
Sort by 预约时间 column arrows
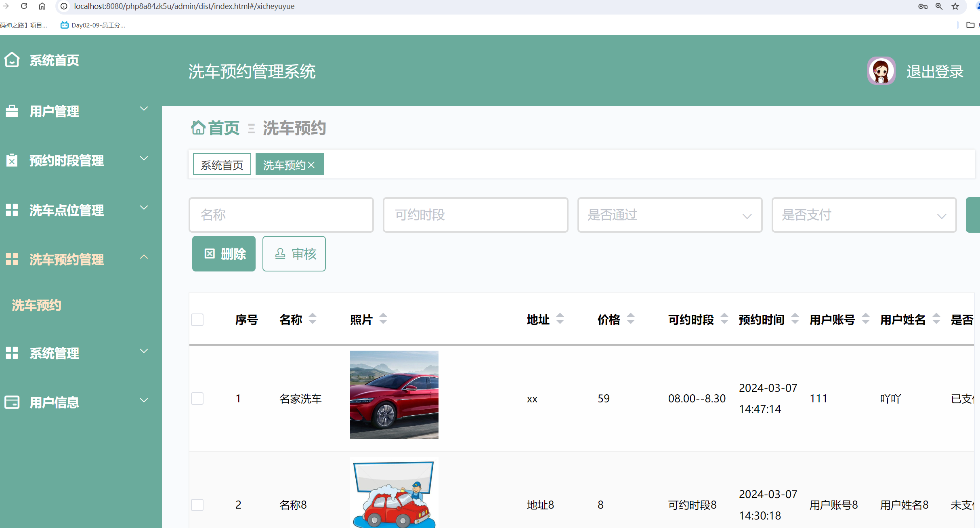795,319
